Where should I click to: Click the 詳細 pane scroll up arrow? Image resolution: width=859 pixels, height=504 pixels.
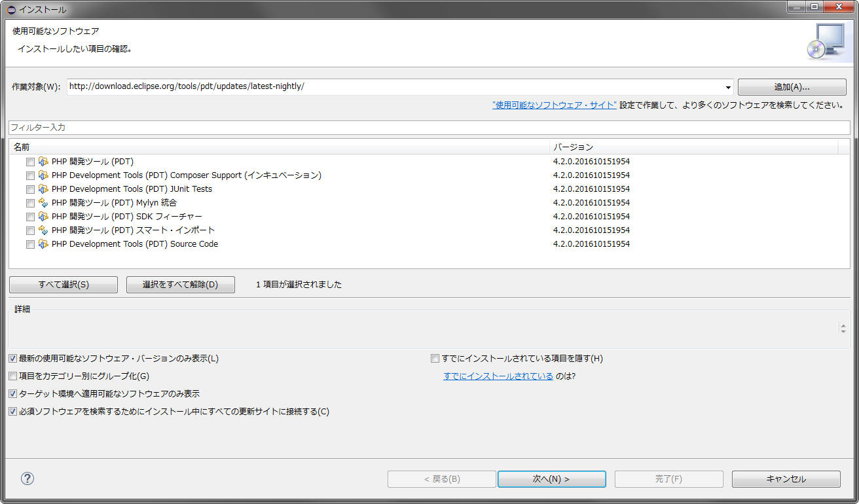843,325
